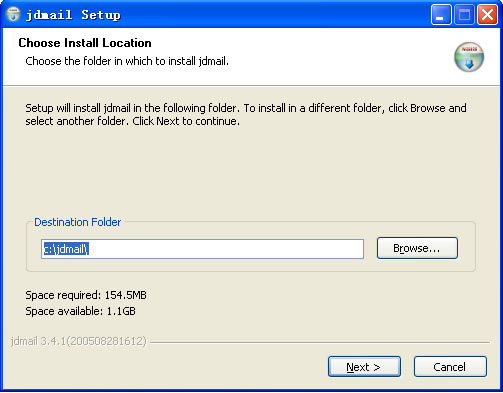
Task: Click the subtitle about choosing install folder
Action: tap(127, 61)
